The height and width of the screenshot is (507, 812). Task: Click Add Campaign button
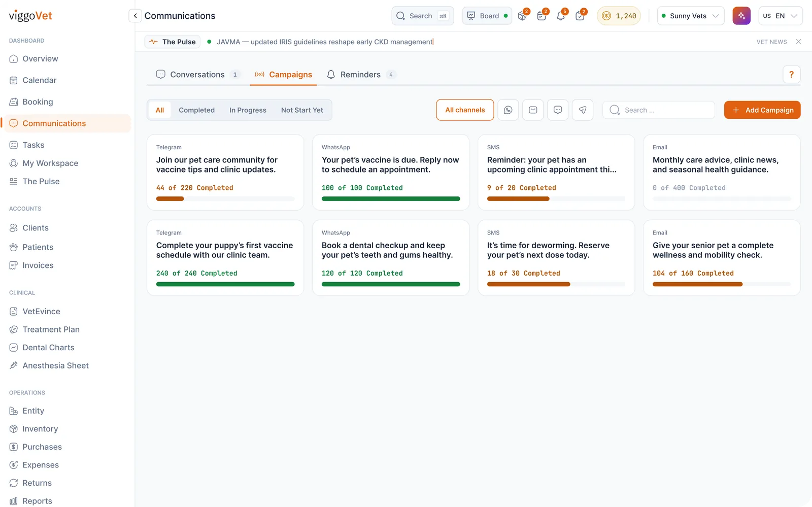[x=762, y=110]
